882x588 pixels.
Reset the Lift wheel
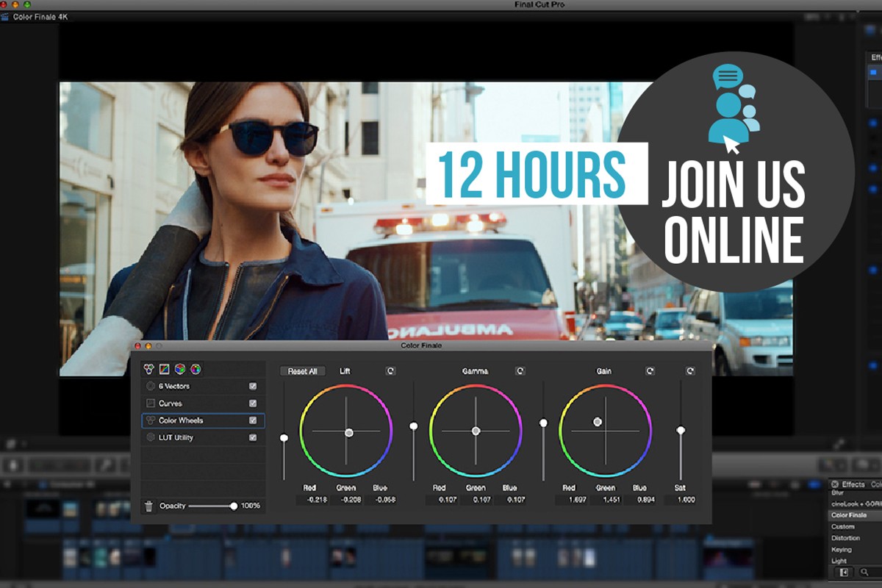[x=390, y=371]
